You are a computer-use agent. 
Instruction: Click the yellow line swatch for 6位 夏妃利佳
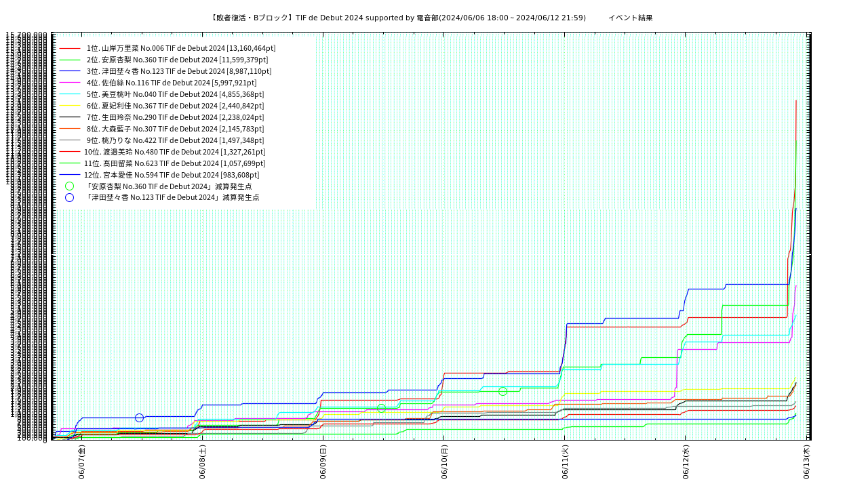(69, 106)
